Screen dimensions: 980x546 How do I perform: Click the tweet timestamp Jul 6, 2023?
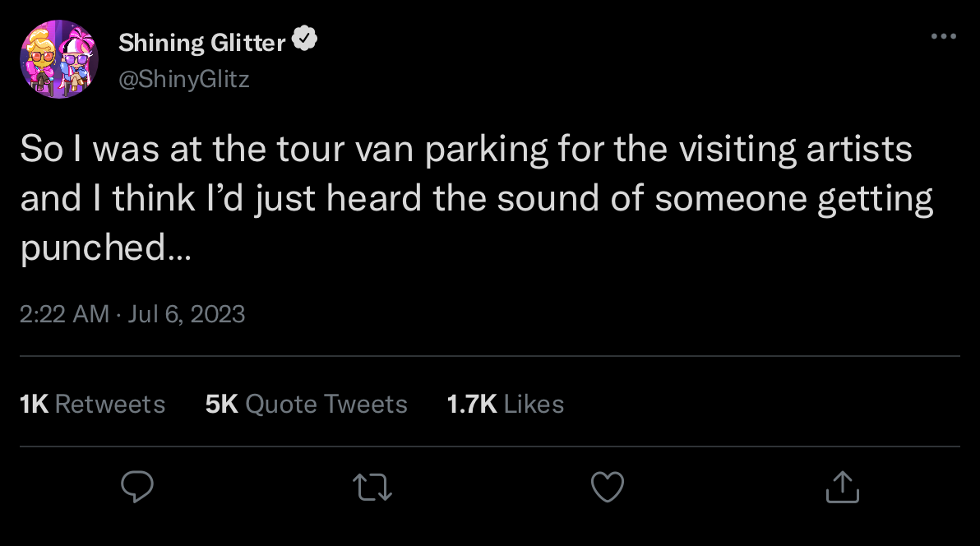(187, 314)
